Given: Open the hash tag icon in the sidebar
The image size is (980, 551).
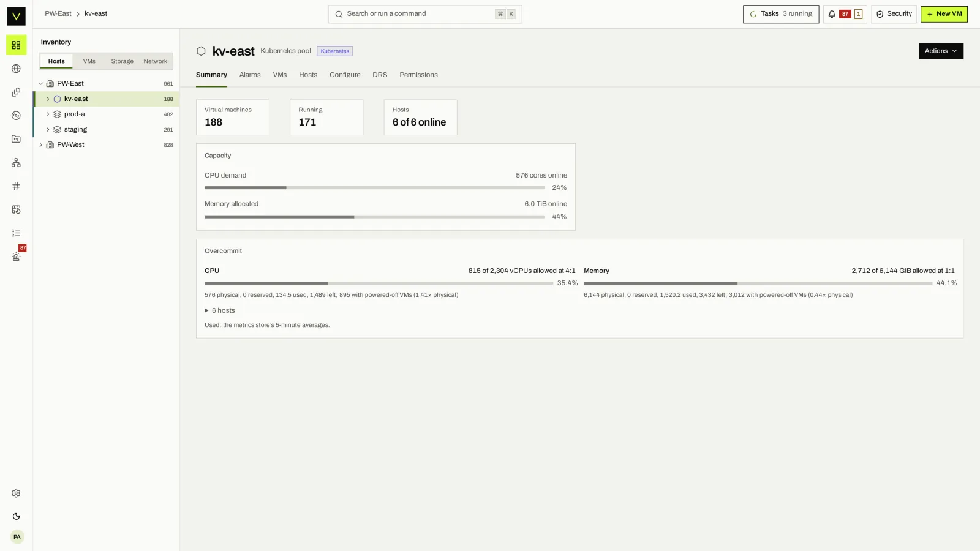Looking at the screenshot, I should (x=16, y=186).
